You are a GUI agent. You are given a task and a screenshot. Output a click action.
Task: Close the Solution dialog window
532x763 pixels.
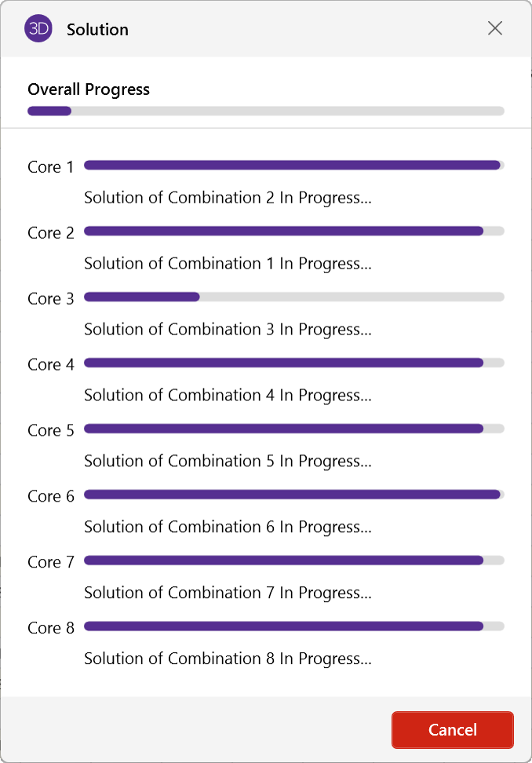point(495,29)
